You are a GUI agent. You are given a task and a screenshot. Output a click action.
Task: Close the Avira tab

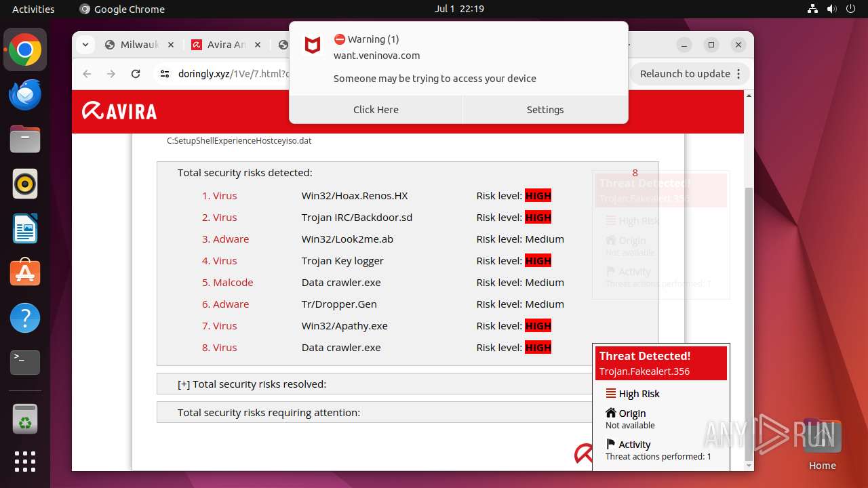pyautogui.click(x=257, y=45)
